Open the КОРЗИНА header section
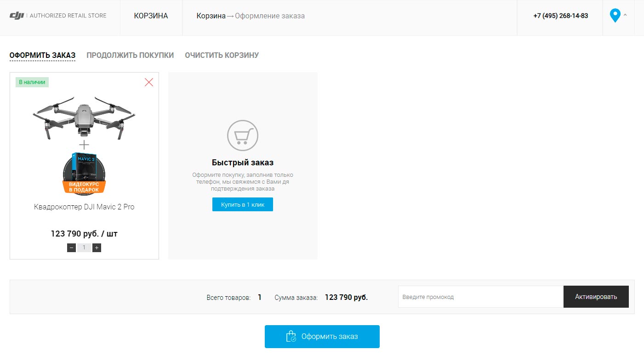644x355 pixels. (x=151, y=16)
